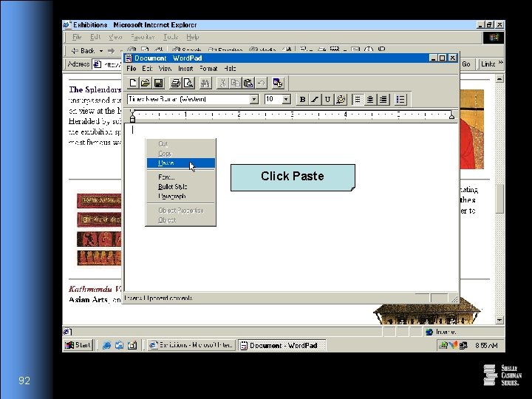Click the Document - WordPad taskbar button
Screen dimensions: 532x399
point(282,345)
